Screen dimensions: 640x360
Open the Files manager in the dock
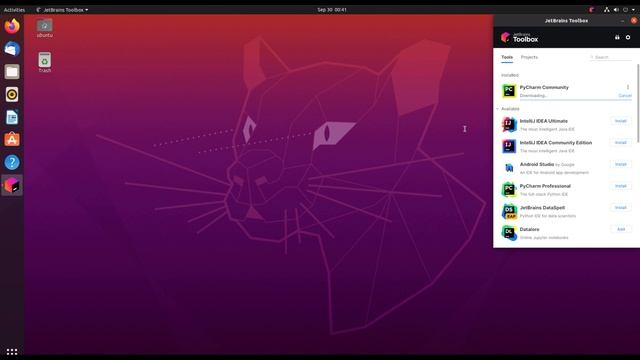12,72
